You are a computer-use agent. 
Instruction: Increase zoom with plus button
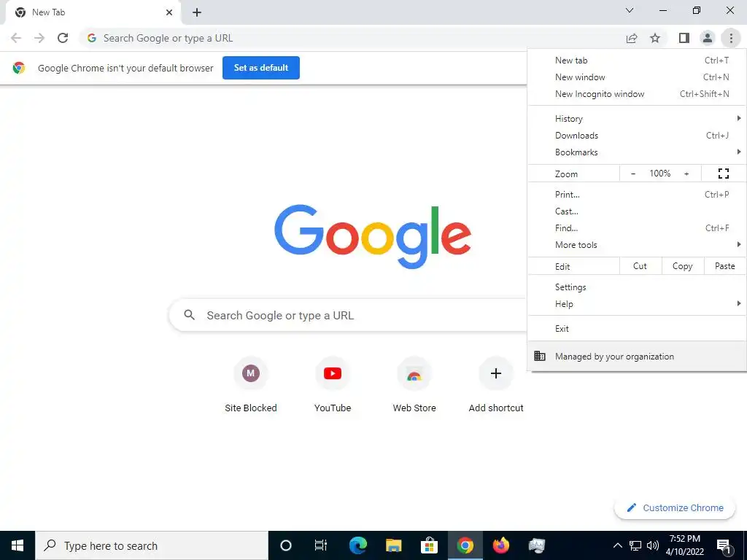tap(686, 174)
